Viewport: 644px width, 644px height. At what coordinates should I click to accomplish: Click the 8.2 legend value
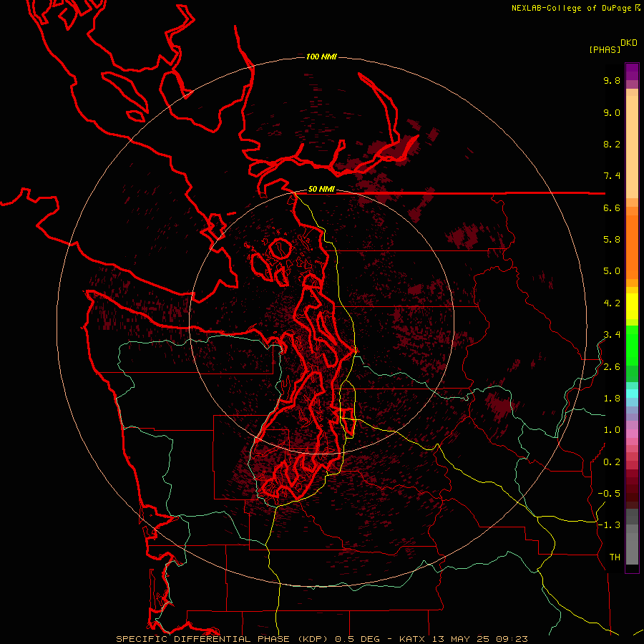612,144
